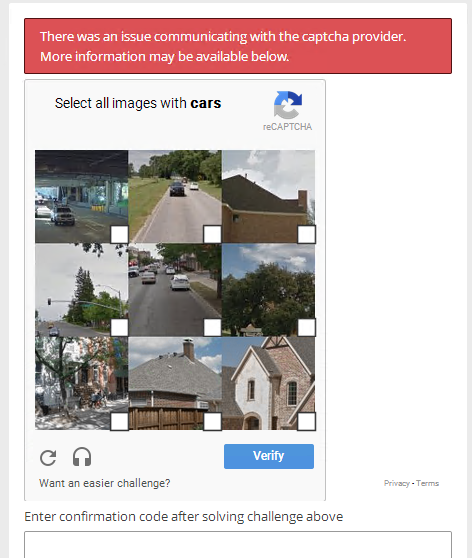Screen dimensions: 472x558
Task: Select the busy street with cars thumbnail
Action: pos(175,290)
